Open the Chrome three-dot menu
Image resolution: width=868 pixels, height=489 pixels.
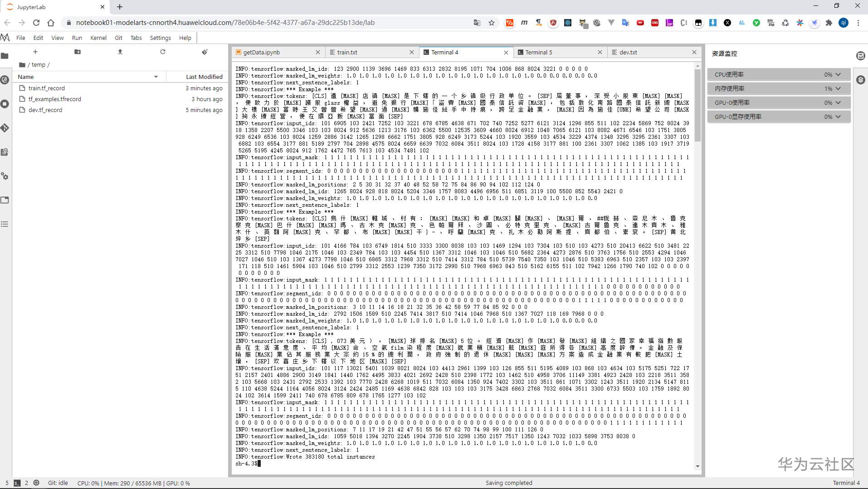[858, 23]
